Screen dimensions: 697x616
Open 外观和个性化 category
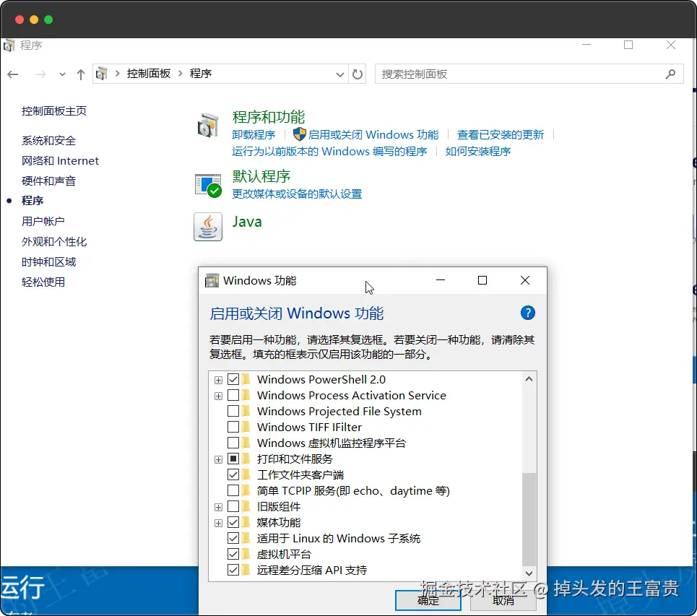54,241
